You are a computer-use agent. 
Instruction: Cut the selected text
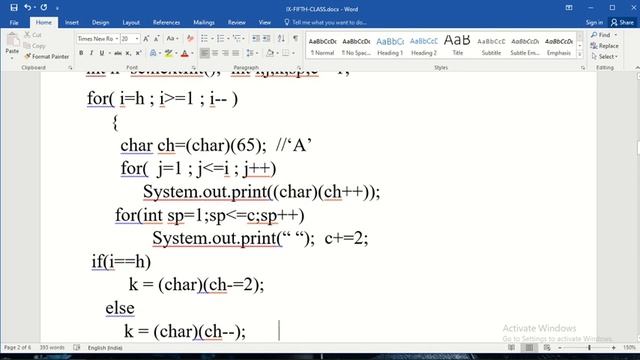coord(33,35)
